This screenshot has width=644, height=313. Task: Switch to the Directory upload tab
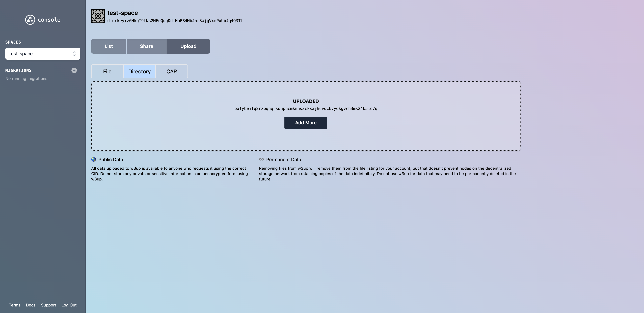[139, 71]
